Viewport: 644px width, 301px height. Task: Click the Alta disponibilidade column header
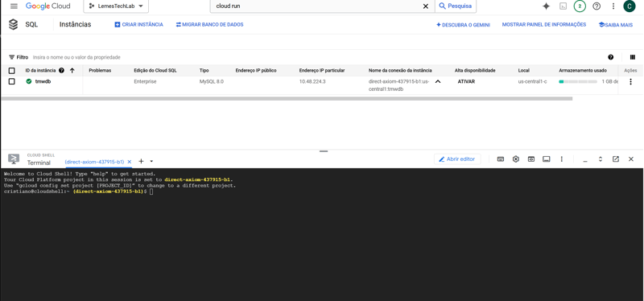(475, 71)
